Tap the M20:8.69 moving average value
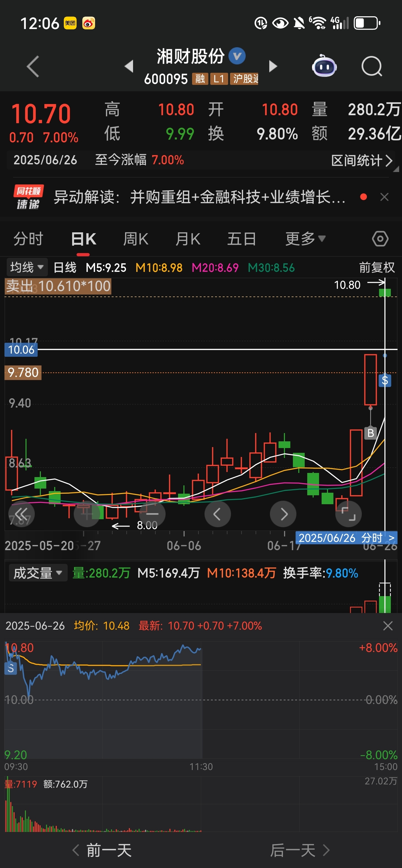Screen dimensions: 402x868 (x=215, y=267)
